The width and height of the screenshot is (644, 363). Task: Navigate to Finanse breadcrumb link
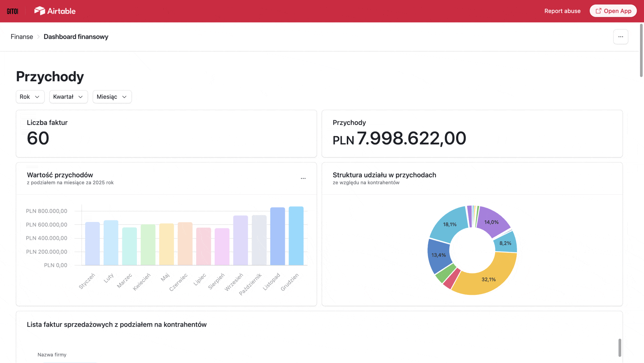coord(21,37)
